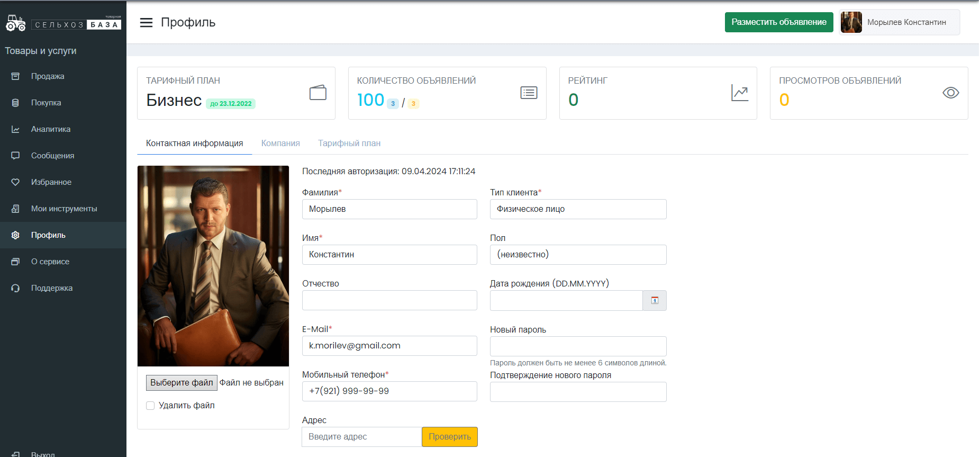The width and height of the screenshot is (980, 457).
Task: Click the hamburger menu icon
Action: tap(146, 22)
